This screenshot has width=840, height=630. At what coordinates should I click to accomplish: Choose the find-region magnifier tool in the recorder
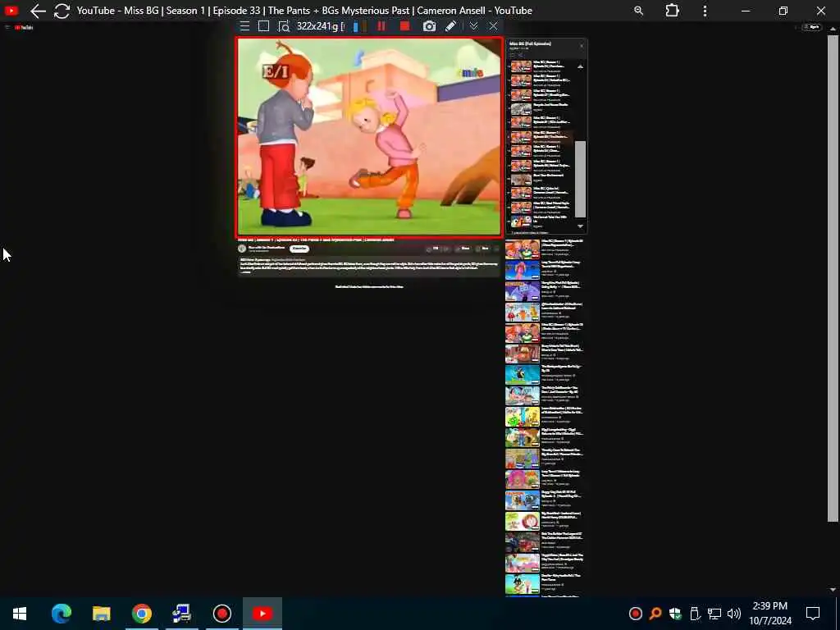[x=283, y=26]
